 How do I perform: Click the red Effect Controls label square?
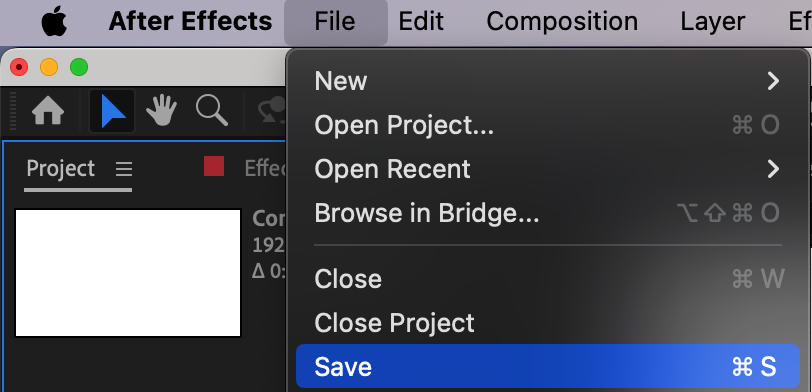point(214,166)
